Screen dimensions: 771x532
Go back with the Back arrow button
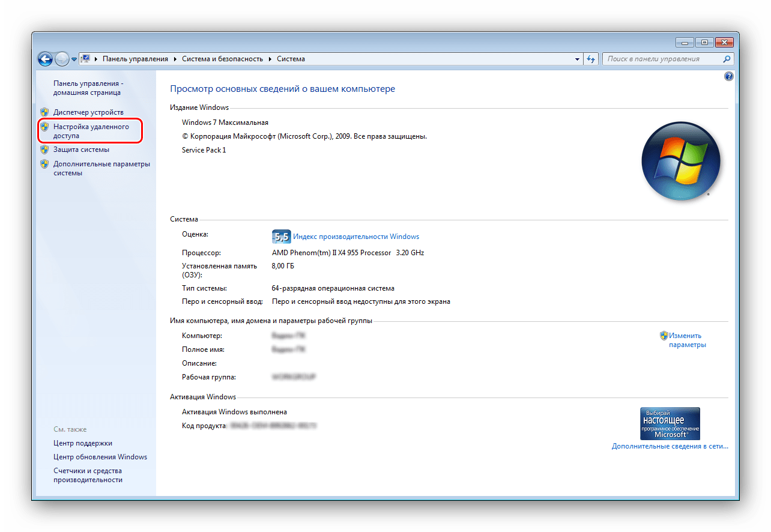pyautogui.click(x=45, y=59)
